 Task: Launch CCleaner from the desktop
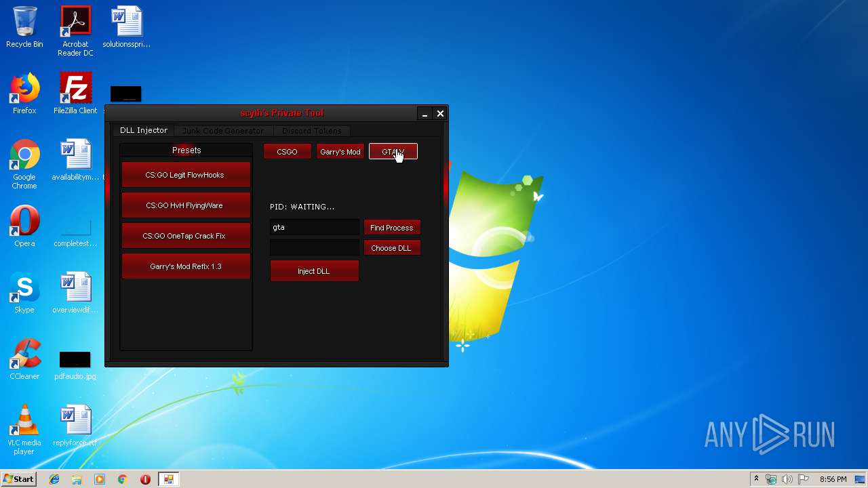[x=24, y=360]
